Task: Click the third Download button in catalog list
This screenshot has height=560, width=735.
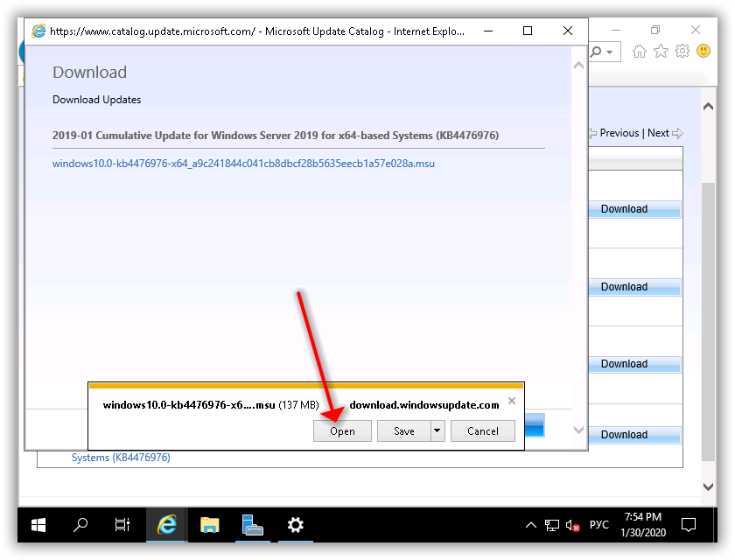Action: point(634,364)
